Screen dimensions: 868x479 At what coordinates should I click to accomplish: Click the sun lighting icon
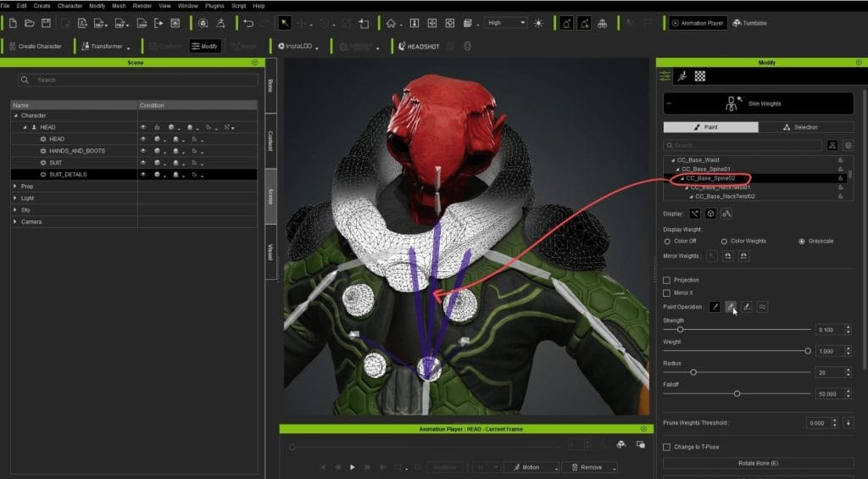pos(538,23)
